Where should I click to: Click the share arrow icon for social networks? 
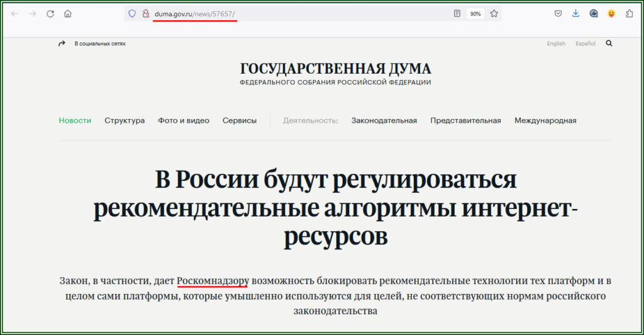click(x=62, y=43)
